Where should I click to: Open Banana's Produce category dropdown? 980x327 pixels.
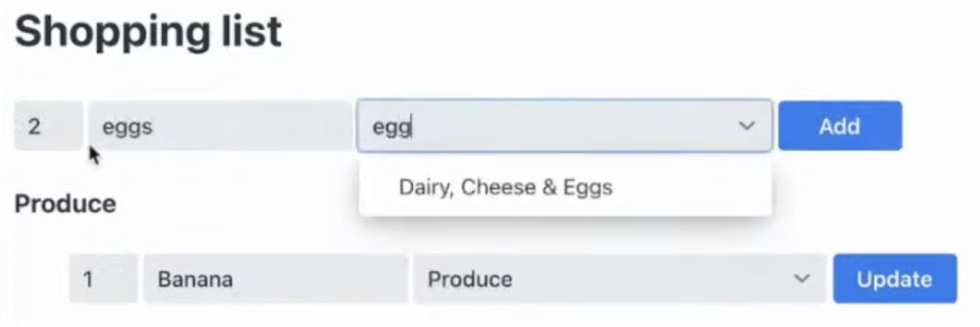618,279
